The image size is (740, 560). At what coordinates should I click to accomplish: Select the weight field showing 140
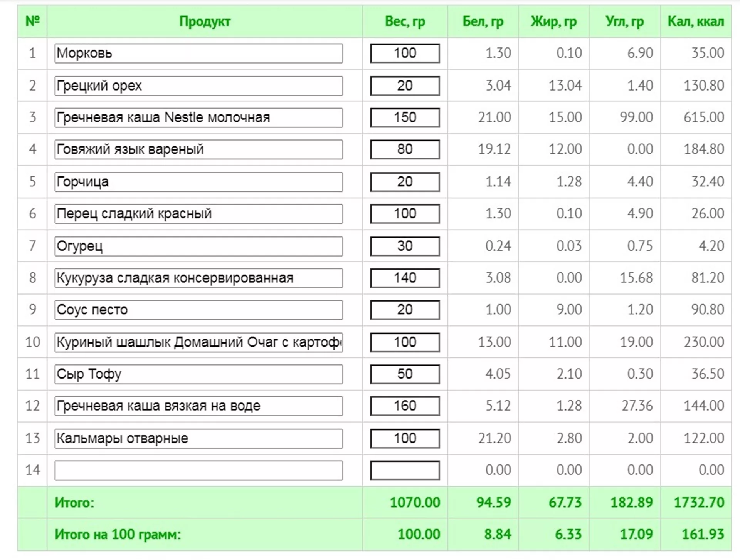tap(405, 278)
